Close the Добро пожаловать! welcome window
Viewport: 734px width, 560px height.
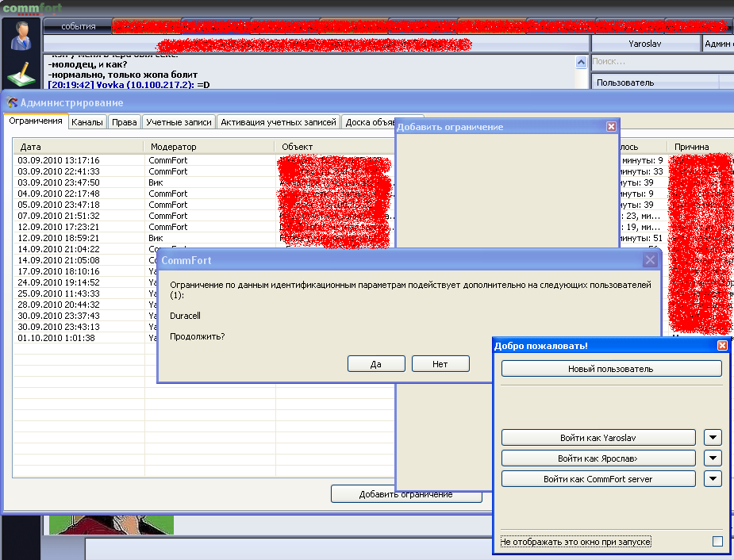pyautogui.click(x=722, y=346)
